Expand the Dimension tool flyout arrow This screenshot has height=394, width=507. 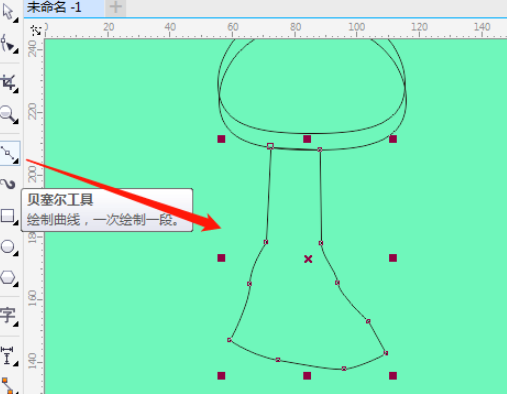(x=16, y=363)
